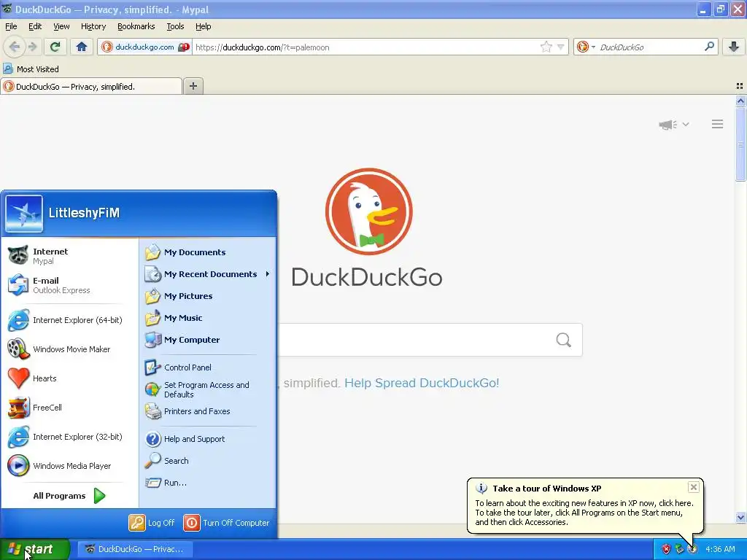Launch Internet Explorer (64-bit)

(69, 320)
